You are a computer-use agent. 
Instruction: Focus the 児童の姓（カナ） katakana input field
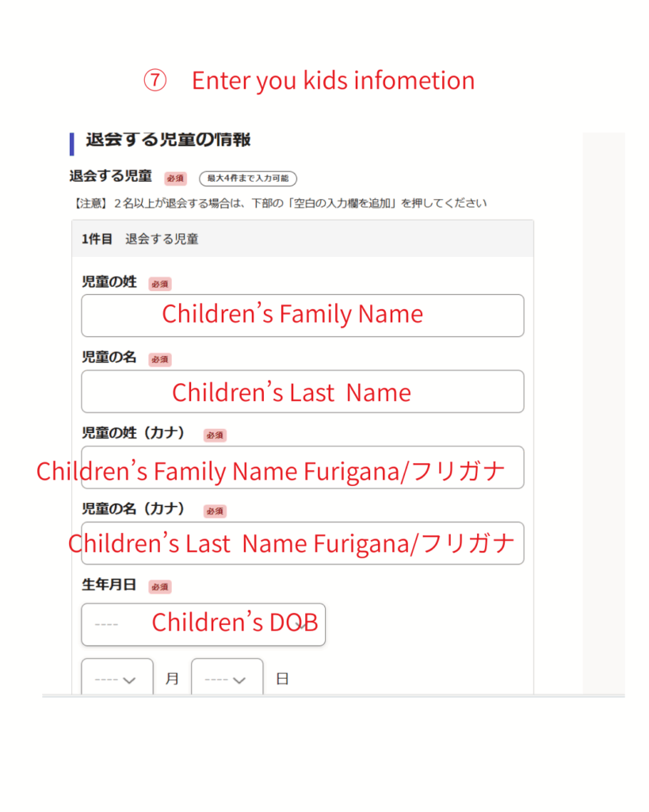[x=302, y=467]
